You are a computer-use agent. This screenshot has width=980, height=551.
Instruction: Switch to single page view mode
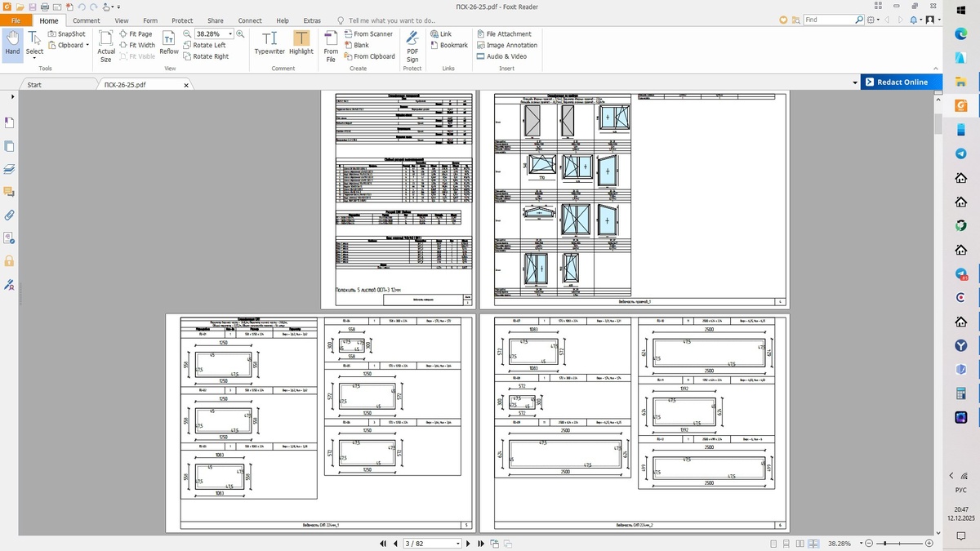[773, 544]
